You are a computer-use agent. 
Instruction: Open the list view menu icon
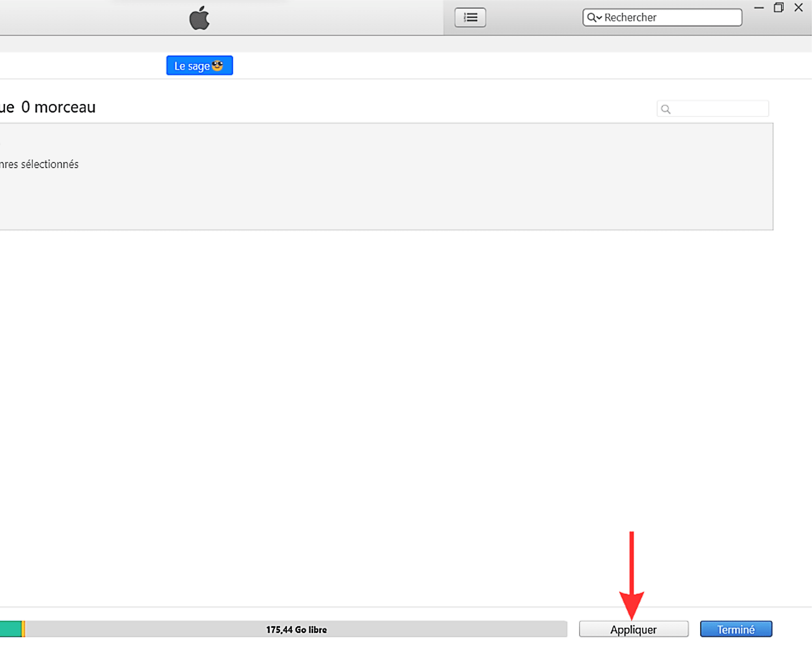click(470, 17)
